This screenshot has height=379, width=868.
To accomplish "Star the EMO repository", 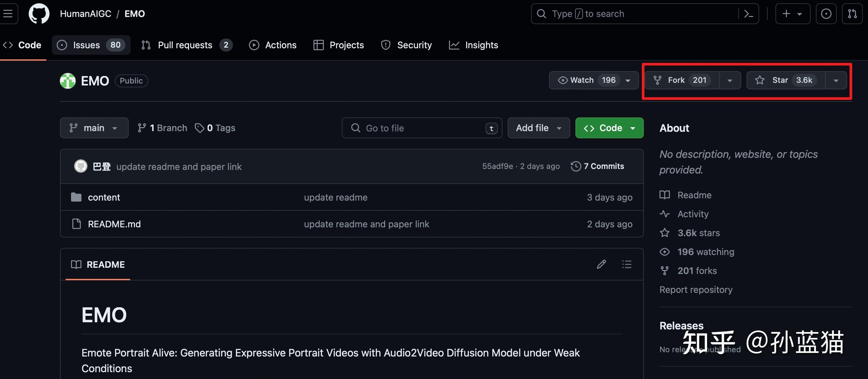I will click(x=786, y=80).
